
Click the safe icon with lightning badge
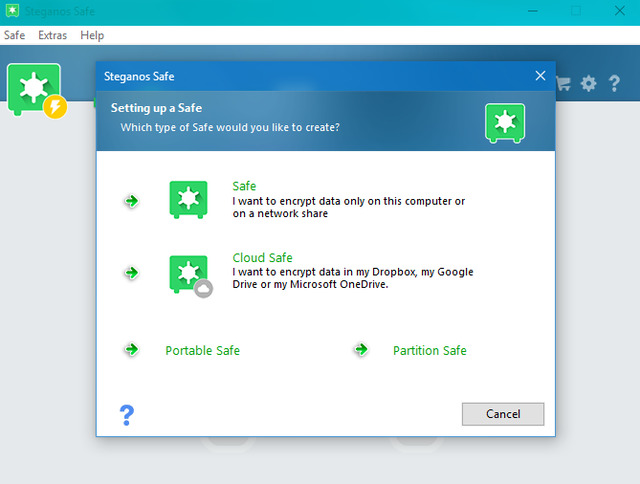pos(36,90)
